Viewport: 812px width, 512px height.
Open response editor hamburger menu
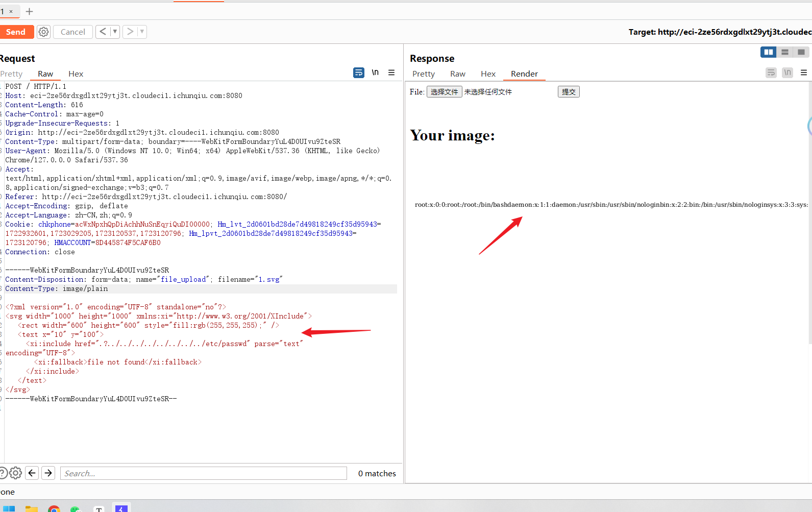(804, 73)
